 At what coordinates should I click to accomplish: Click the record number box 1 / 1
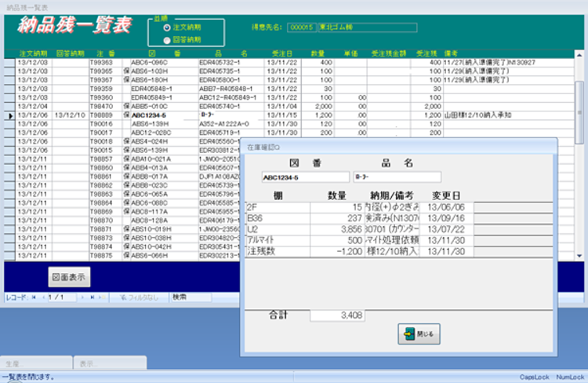point(62,297)
